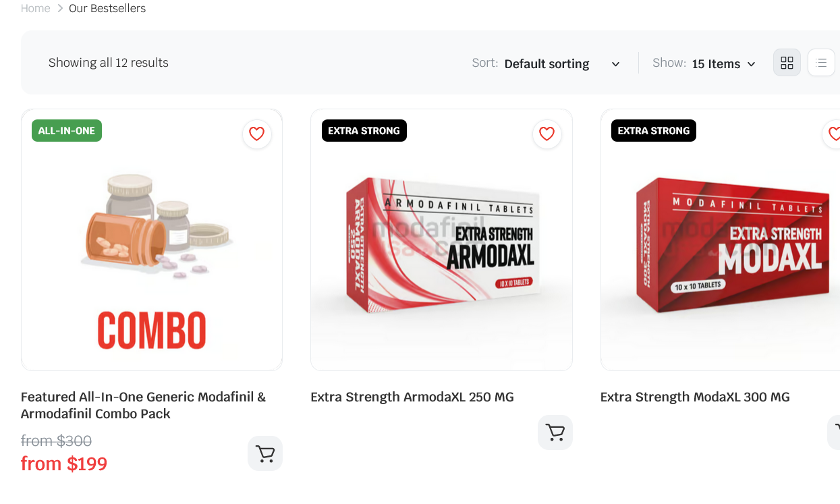Switch to grid view layout
The width and height of the screenshot is (840, 504).
787,62
